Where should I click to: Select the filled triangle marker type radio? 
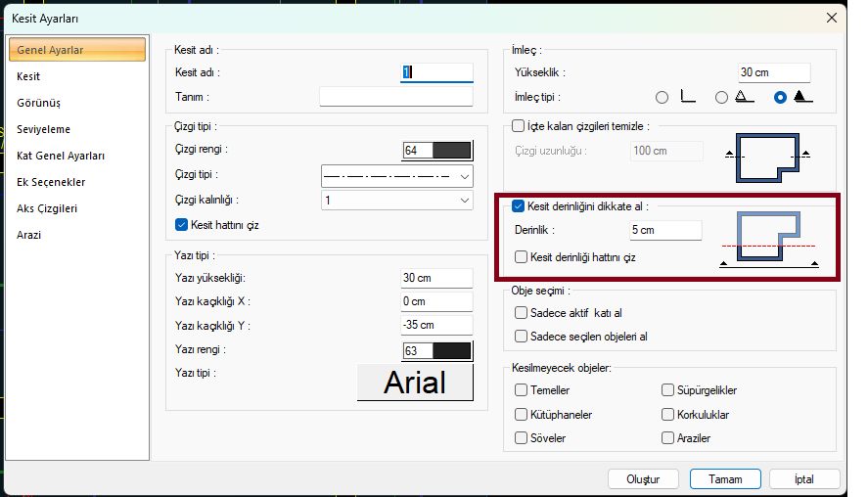pyautogui.click(x=780, y=98)
